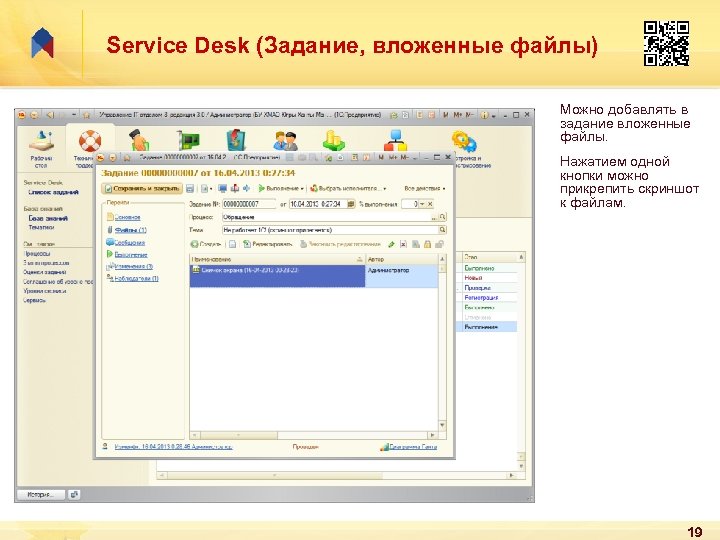The image size is (720, 540).
Task: Open the Выполнение navigation link in left panel
Action: click(x=131, y=254)
